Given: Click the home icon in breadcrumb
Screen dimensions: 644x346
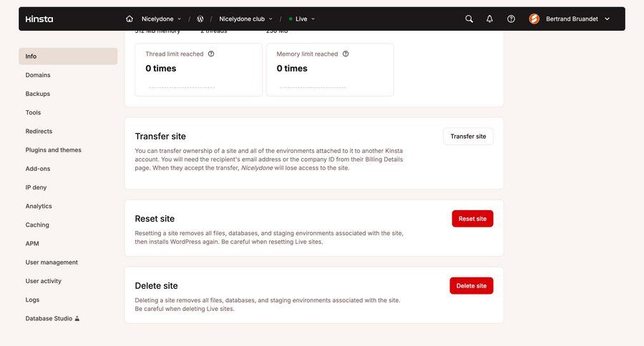Looking at the screenshot, I should pyautogui.click(x=130, y=19).
